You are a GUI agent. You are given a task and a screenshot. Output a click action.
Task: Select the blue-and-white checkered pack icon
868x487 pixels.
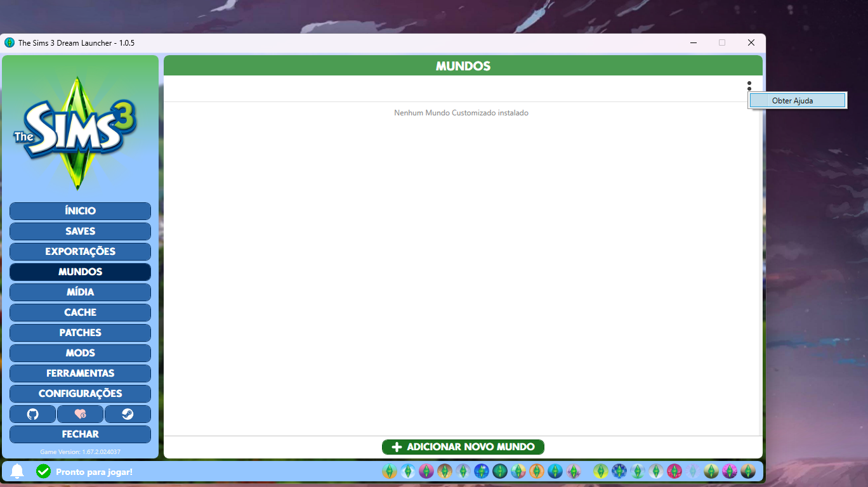tap(619, 471)
